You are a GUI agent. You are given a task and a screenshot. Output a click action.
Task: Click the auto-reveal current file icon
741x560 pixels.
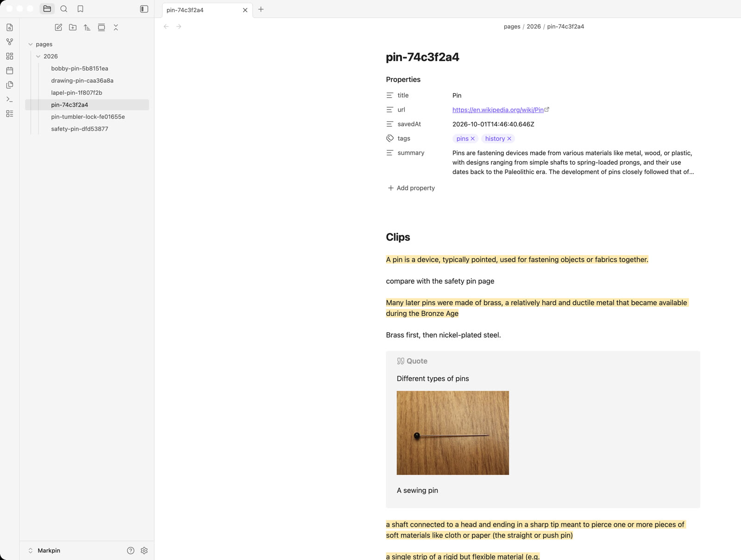(x=101, y=27)
